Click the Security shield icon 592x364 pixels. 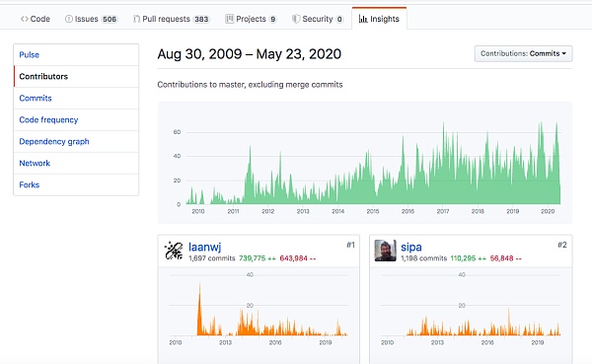296,19
